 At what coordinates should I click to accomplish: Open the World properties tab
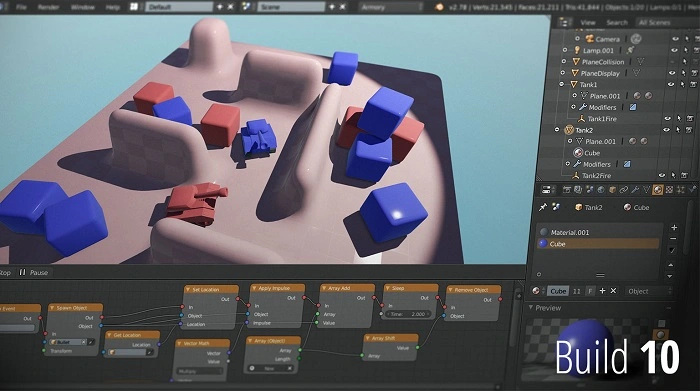tap(601, 190)
